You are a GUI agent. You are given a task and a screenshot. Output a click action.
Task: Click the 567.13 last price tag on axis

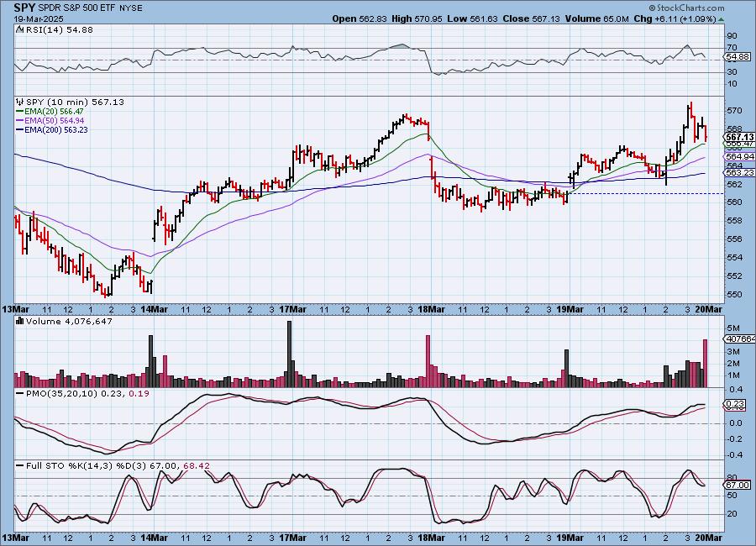[740, 138]
